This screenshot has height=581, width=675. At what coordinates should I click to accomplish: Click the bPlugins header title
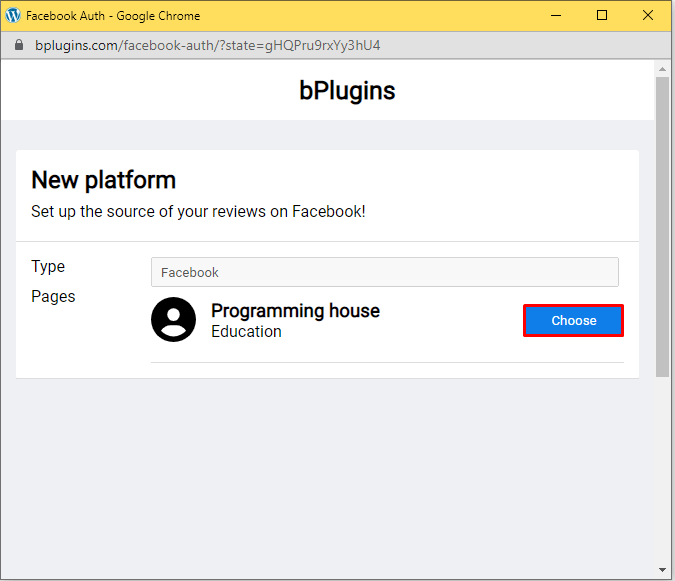point(347,91)
